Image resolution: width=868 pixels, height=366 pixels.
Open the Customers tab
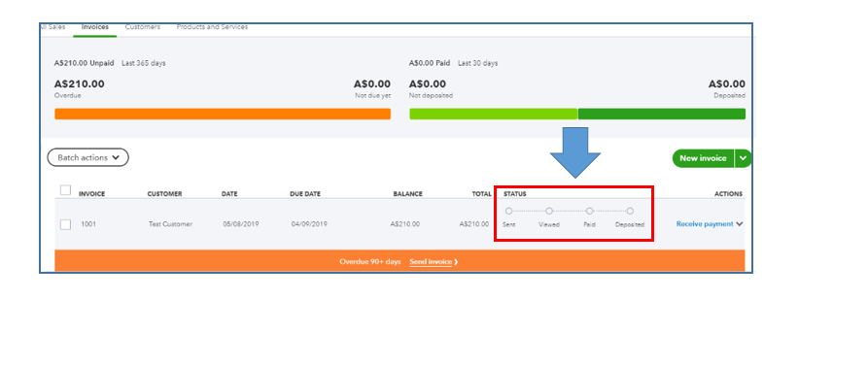point(142,27)
